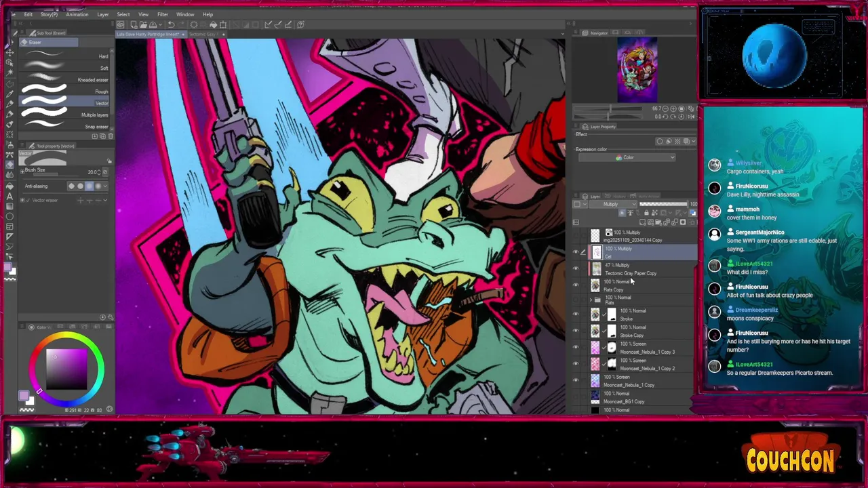
Task: Open the Edit menu
Action: coord(28,14)
